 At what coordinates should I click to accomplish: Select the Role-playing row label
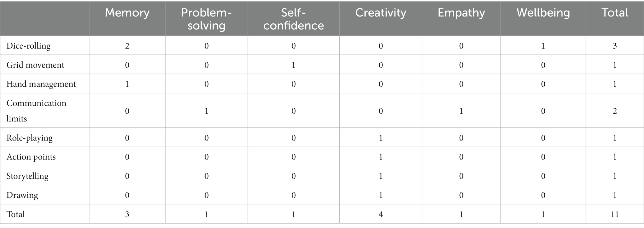(x=30, y=138)
